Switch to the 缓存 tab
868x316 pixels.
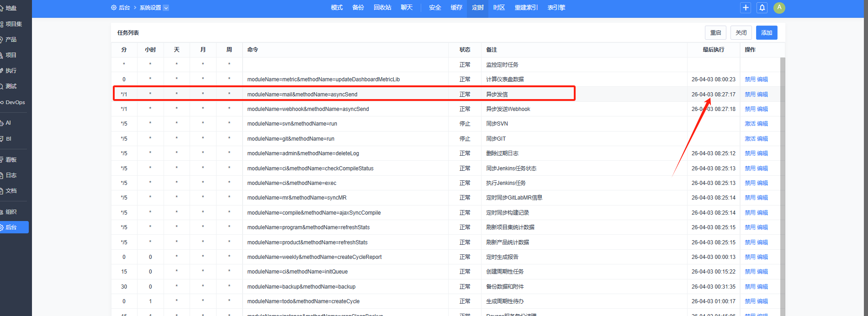[x=456, y=8]
